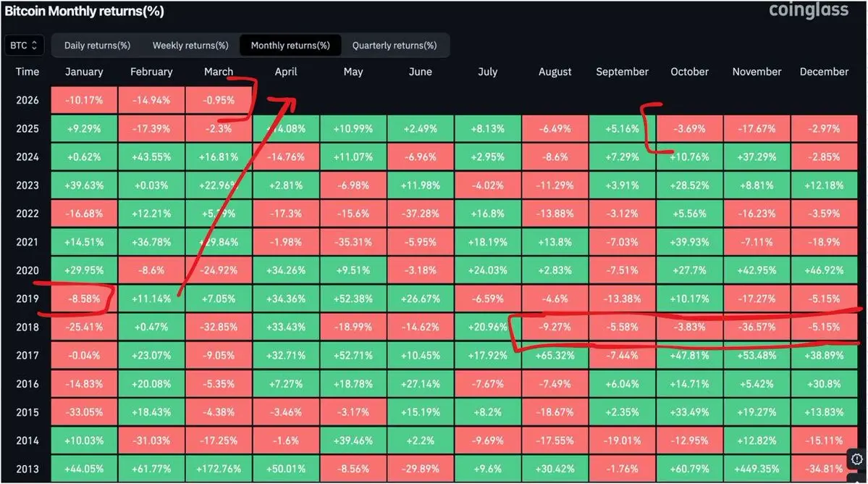This screenshot has height=484, width=868.
Task: Click the +172.76% March 2013 cell
Action: (219, 469)
